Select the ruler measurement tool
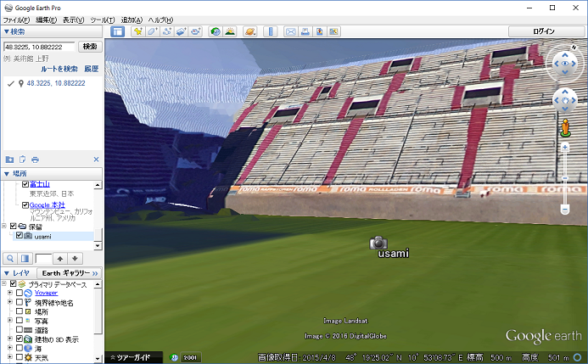 tap(272, 31)
